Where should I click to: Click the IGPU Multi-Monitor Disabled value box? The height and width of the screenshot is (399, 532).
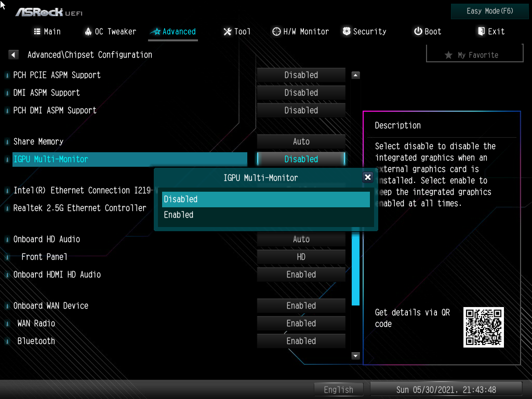click(x=301, y=159)
